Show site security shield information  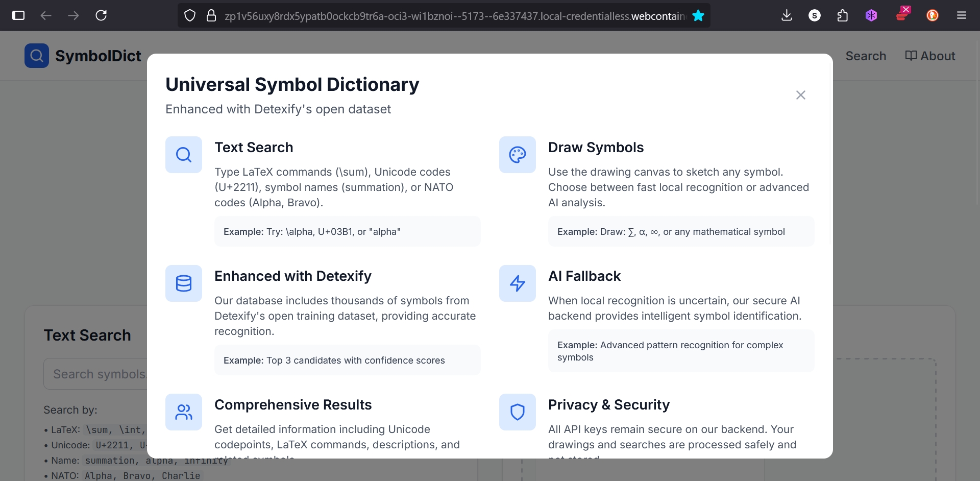pyautogui.click(x=190, y=16)
